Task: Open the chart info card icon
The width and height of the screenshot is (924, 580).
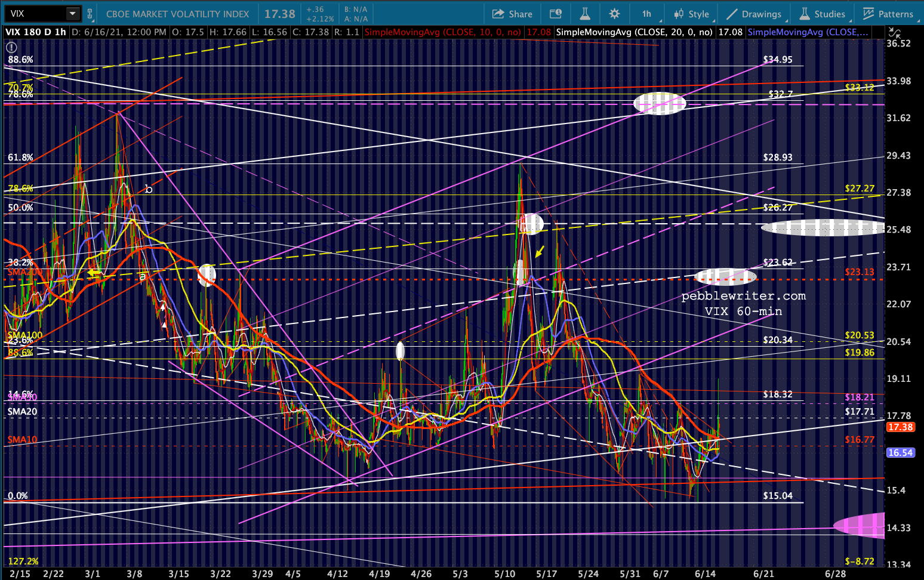Action: click(556, 14)
